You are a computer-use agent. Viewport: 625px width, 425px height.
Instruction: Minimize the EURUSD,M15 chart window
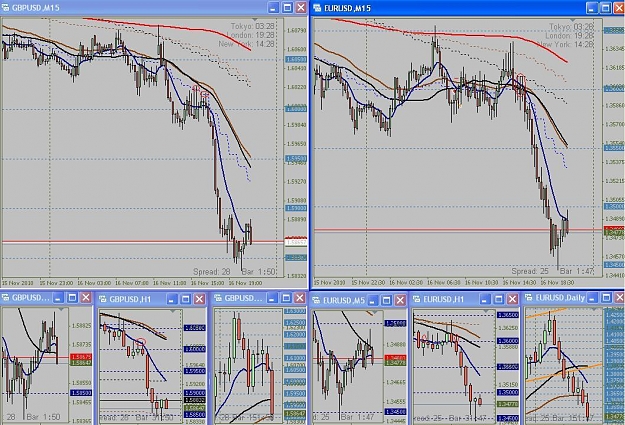pyautogui.click(x=592, y=8)
